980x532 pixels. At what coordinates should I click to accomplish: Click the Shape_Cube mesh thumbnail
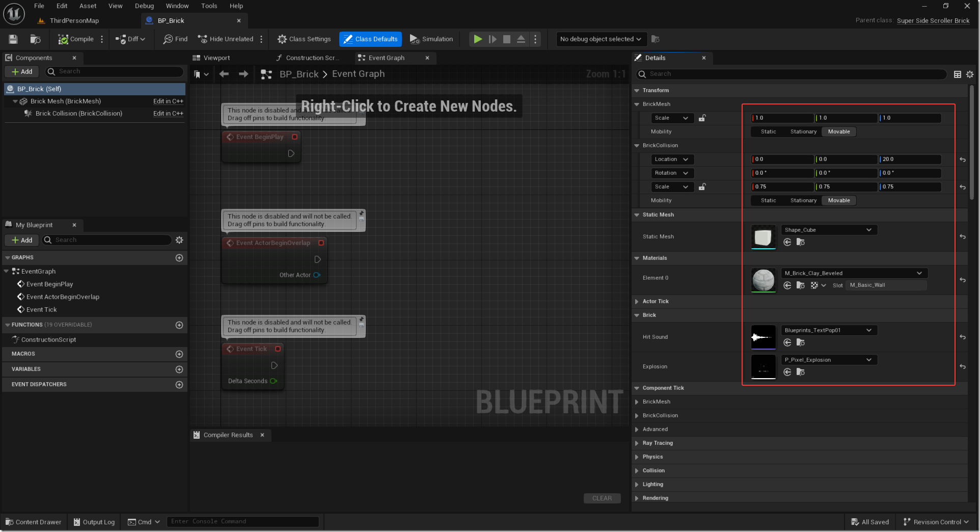pyautogui.click(x=763, y=237)
